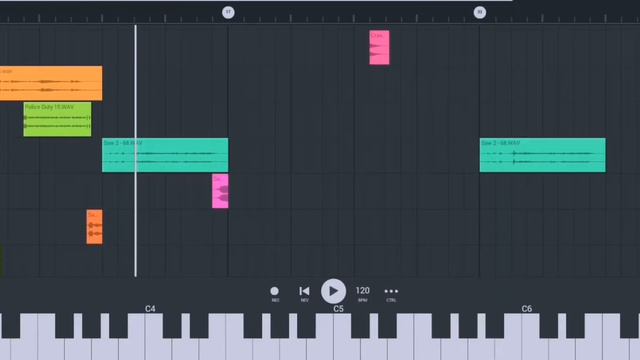
Task: Select the green Police Only 15.WAV clip
Action: 58,119
